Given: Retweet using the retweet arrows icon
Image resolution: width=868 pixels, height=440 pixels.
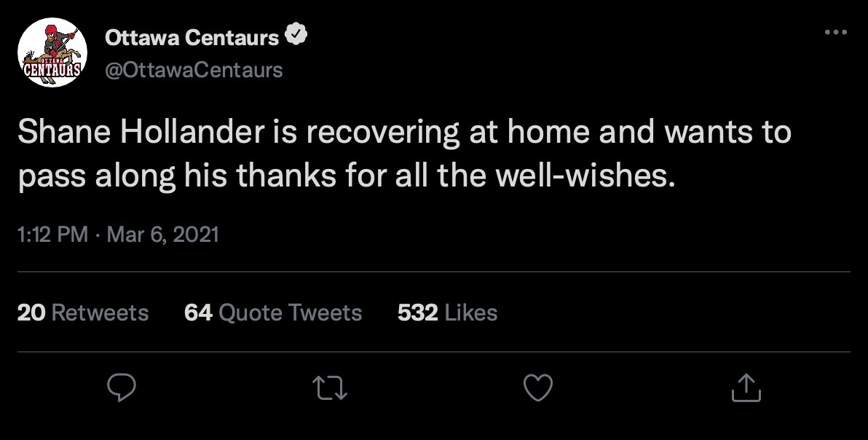Looking at the screenshot, I should (328, 388).
